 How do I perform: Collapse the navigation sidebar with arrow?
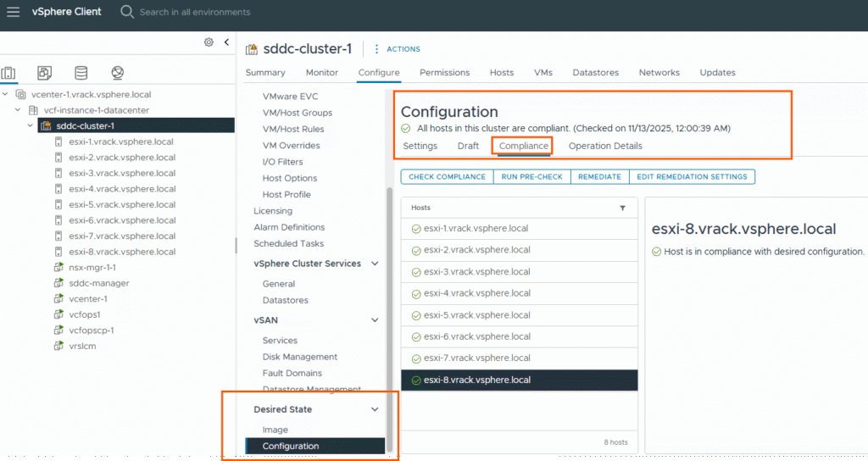point(226,42)
